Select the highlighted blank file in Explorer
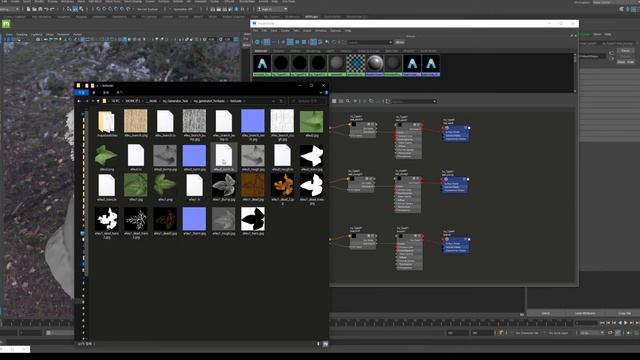This screenshot has width=640, height=360. (224, 157)
